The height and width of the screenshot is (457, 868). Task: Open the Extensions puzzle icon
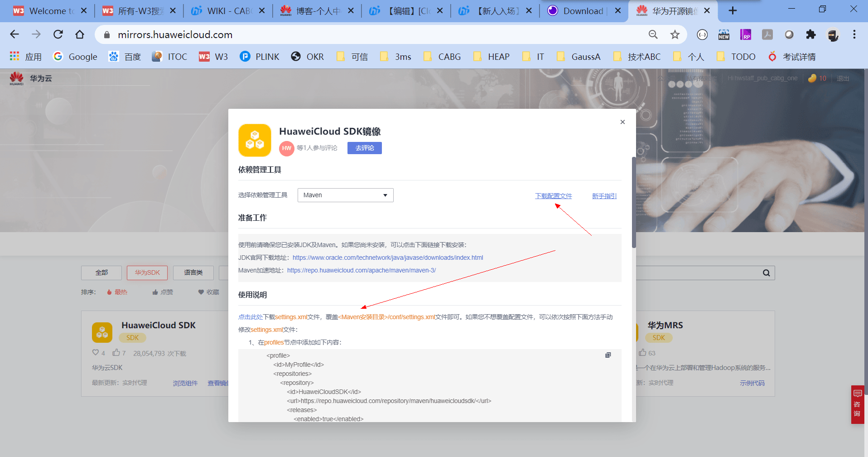[x=811, y=34]
